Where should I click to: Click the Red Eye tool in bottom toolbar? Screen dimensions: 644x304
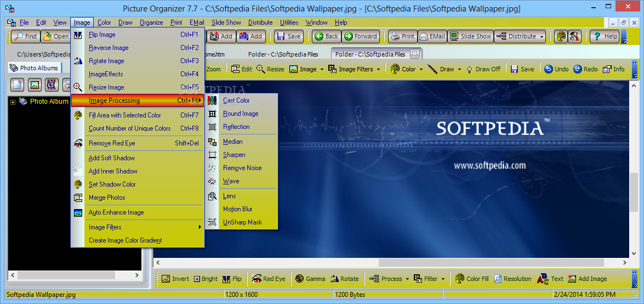[268, 279]
